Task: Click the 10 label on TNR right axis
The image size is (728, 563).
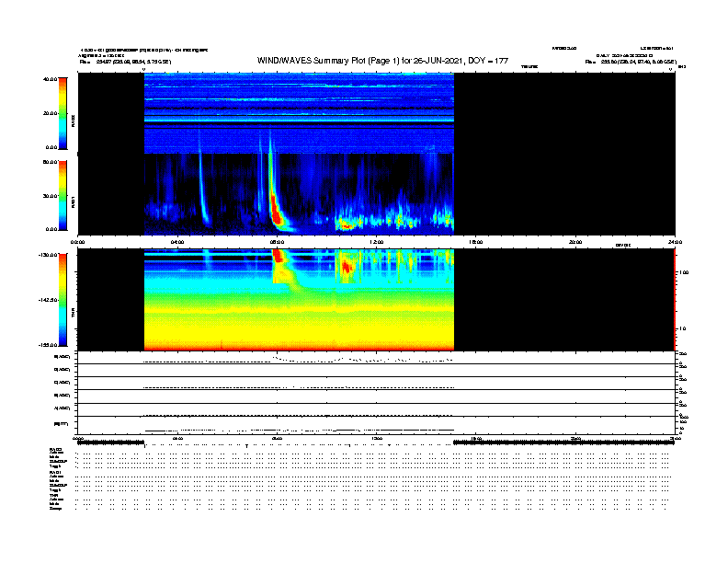Action: tap(682, 328)
